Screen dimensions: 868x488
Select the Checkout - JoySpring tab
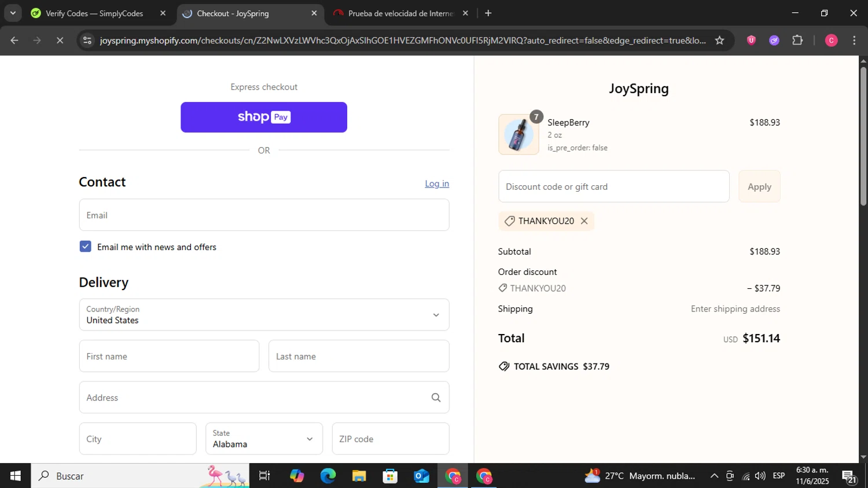click(250, 13)
